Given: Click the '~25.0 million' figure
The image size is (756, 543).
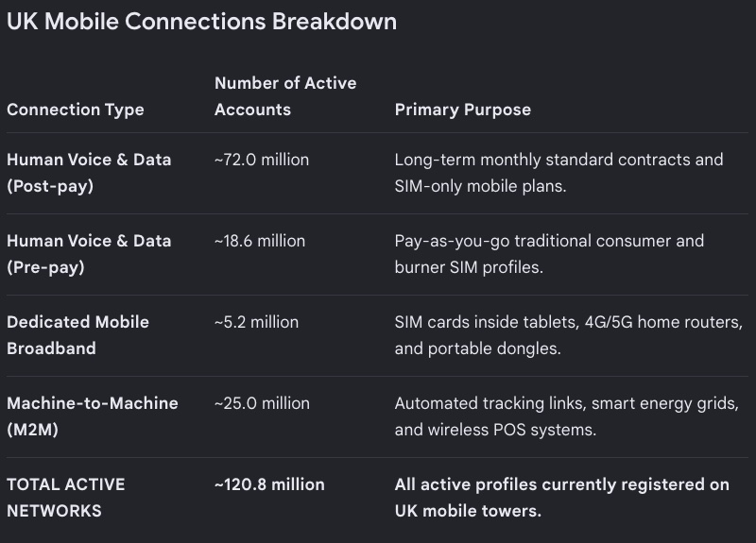Looking at the screenshot, I should (263, 403).
